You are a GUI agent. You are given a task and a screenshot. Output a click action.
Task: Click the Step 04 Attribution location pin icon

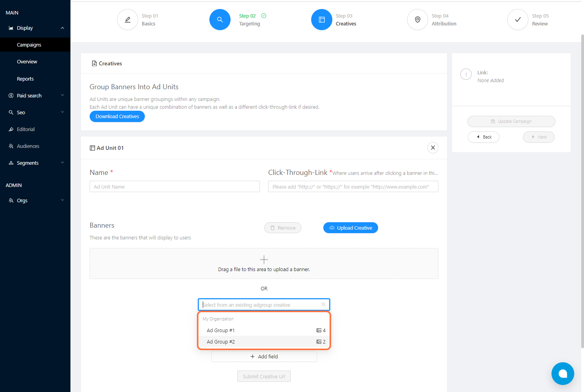[x=418, y=20]
